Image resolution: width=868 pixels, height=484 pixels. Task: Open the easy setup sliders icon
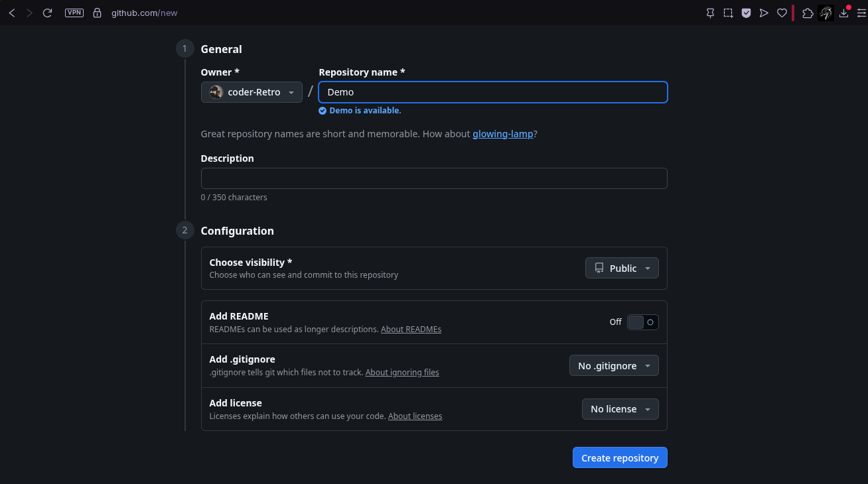pos(861,13)
